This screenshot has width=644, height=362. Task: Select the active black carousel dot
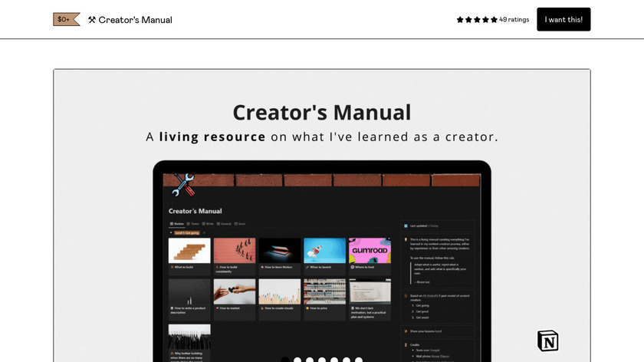[x=285, y=360]
